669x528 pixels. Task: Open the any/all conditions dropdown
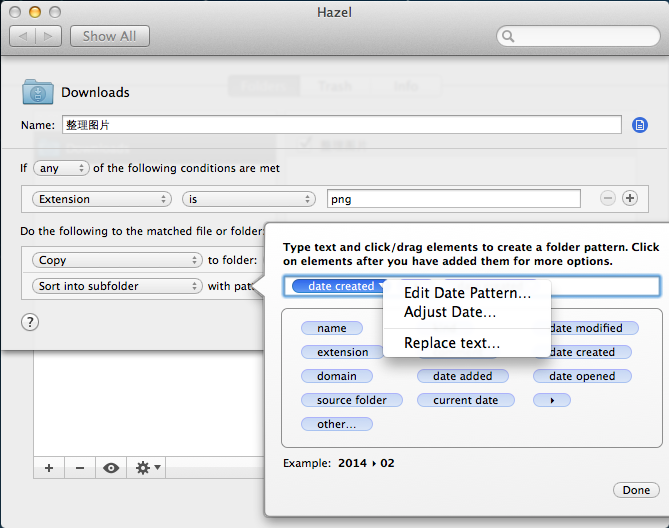(61, 168)
